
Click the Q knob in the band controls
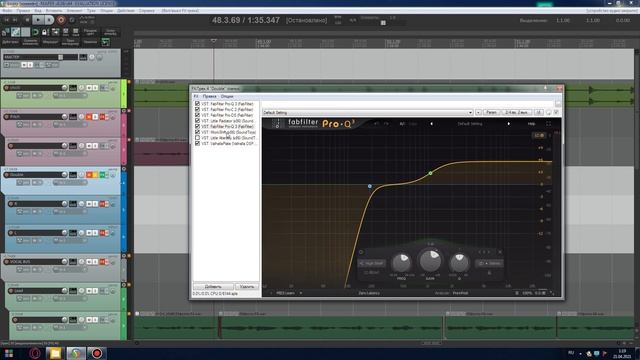(x=459, y=262)
